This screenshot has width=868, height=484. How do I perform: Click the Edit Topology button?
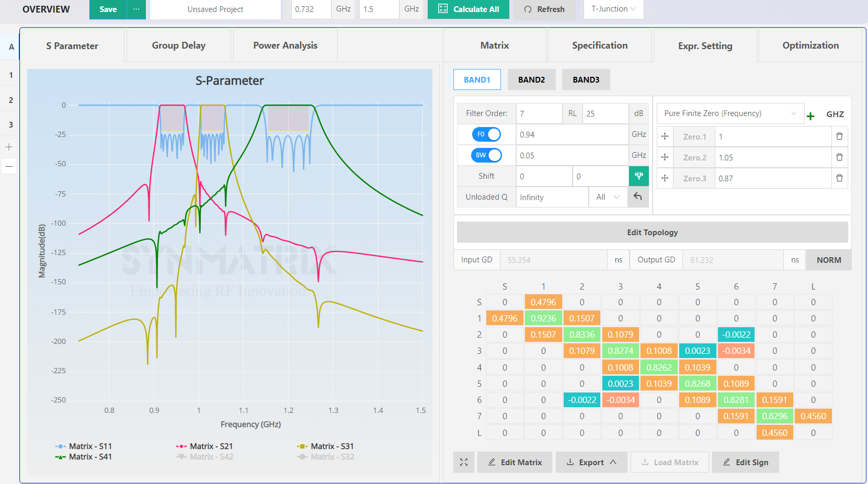tap(652, 233)
